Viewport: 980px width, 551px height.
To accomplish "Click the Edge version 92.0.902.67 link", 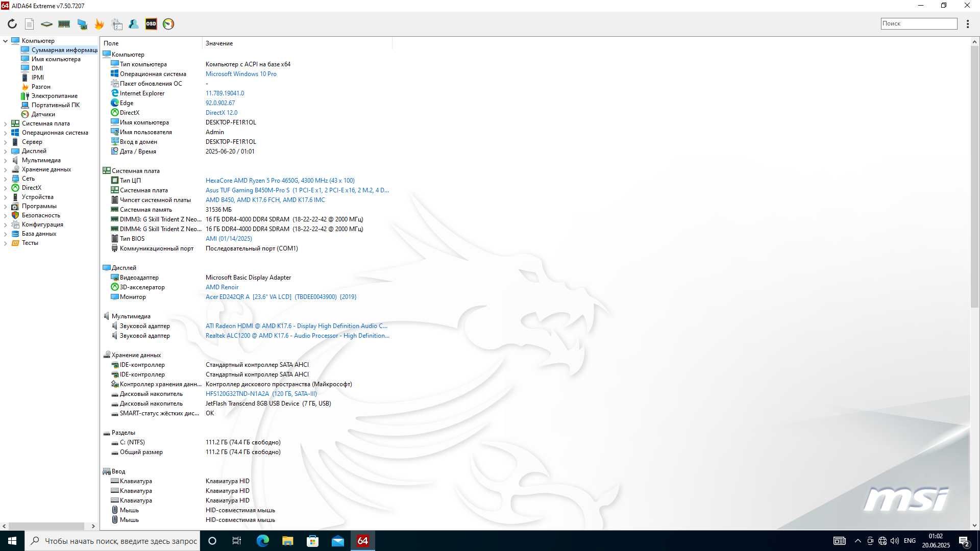I will [x=220, y=103].
